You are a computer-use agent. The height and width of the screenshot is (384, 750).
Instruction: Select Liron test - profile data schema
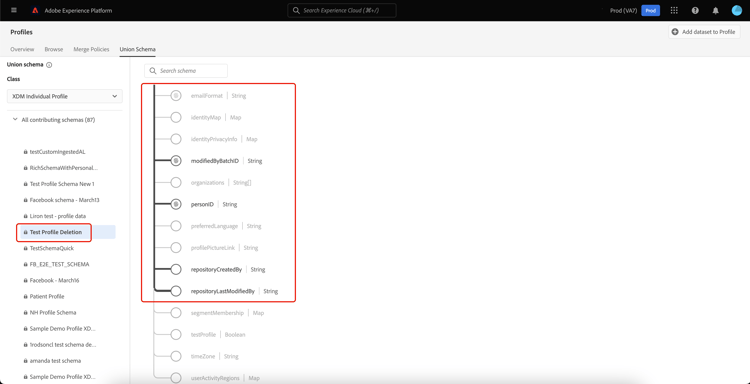tap(58, 216)
